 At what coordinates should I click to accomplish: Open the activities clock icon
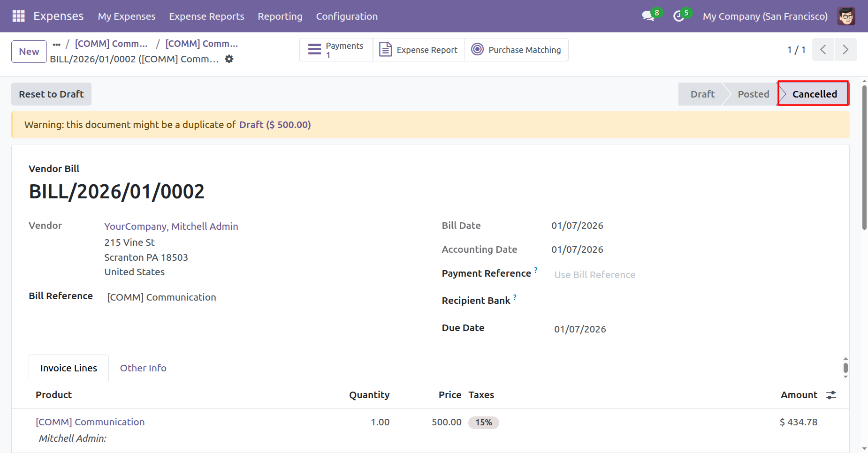[x=678, y=16]
